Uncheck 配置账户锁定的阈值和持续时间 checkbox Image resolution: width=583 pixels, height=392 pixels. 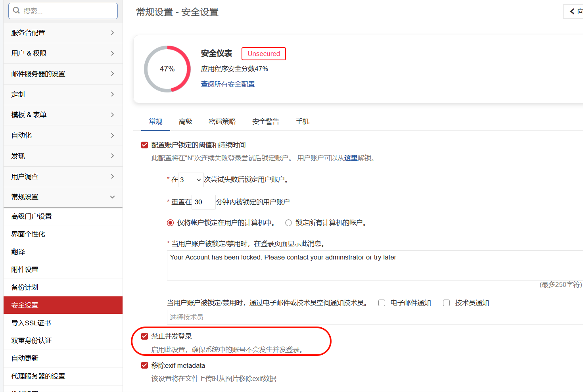tap(145, 145)
